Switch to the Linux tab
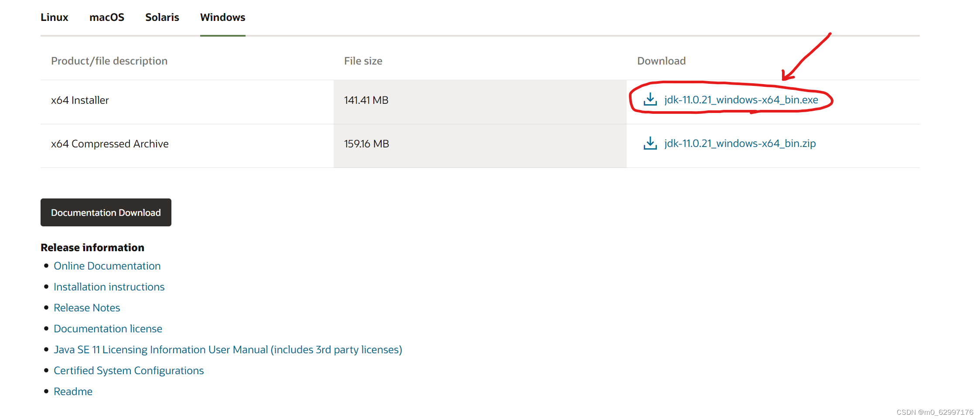The width and height of the screenshot is (980, 420). coord(54,17)
